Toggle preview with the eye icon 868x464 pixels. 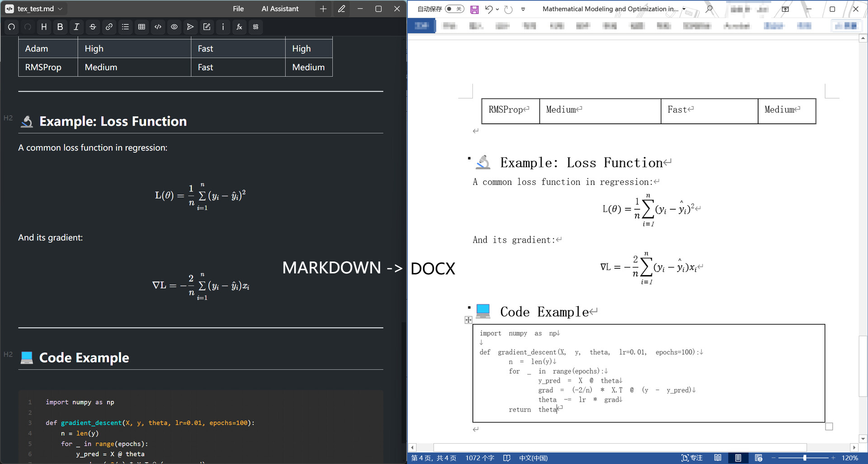[174, 27]
